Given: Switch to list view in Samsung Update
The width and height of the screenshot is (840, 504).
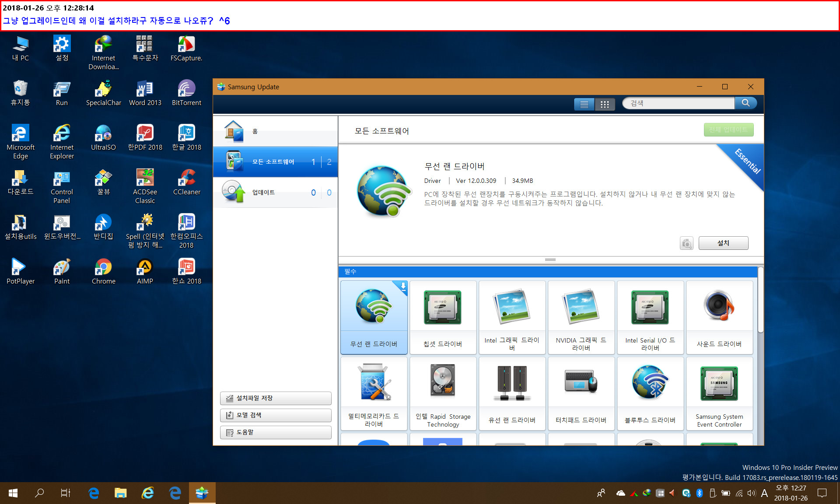Looking at the screenshot, I should click(584, 104).
